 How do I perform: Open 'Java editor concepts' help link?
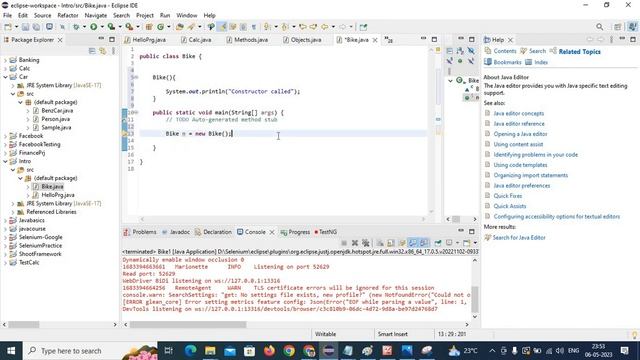tap(518, 113)
